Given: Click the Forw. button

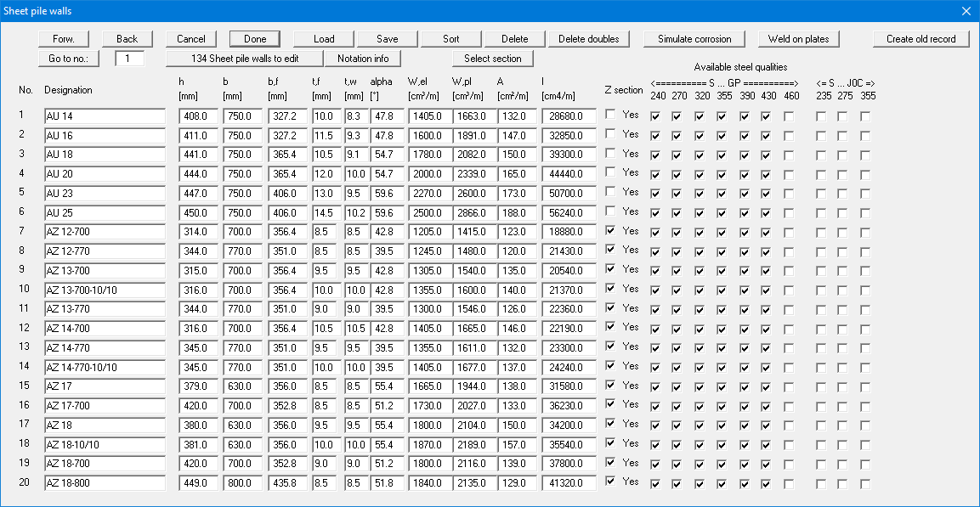Looking at the screenshot, I should [63, 39].
